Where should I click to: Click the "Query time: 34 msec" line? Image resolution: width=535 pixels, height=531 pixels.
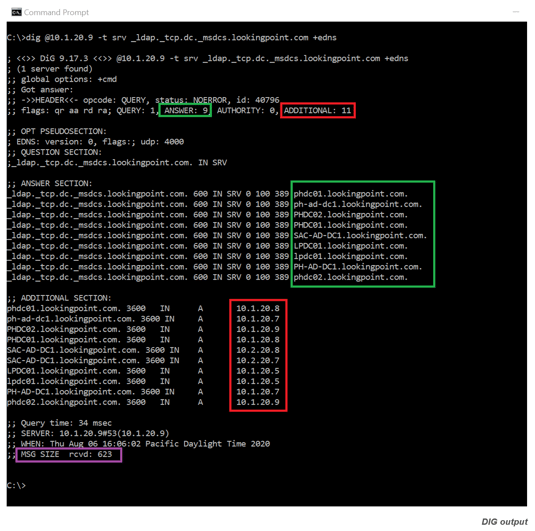pos(59,423)
